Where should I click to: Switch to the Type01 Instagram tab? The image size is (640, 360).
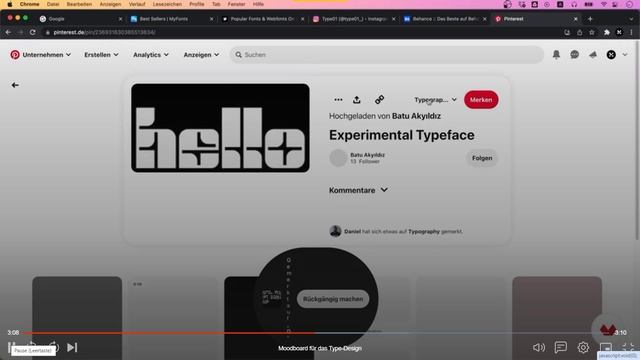354,19
